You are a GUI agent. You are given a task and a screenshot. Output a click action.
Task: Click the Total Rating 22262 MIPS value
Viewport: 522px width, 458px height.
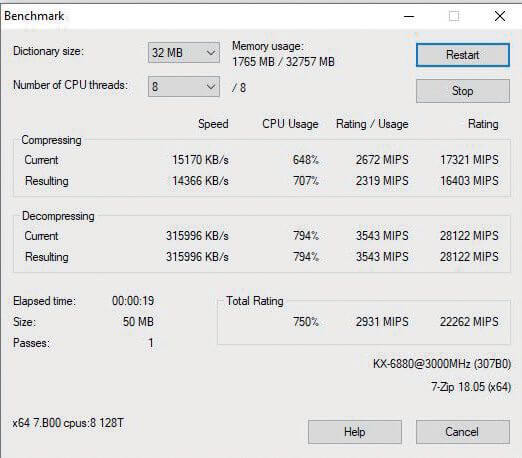point(469,322)
